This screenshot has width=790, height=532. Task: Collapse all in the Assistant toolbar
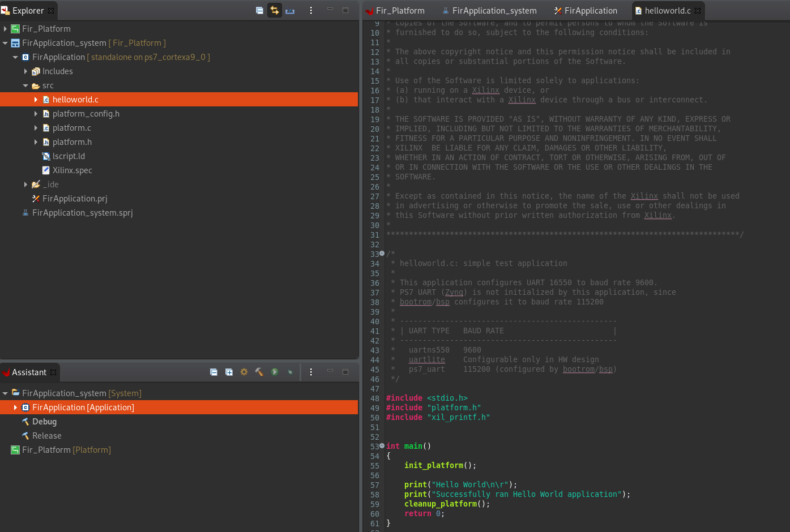(x=213, y=372)
